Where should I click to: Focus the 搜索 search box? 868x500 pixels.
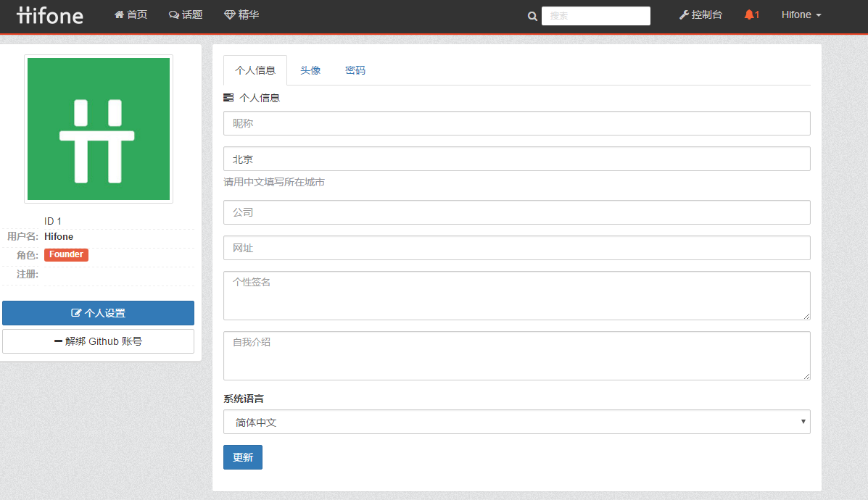(595, 15)
